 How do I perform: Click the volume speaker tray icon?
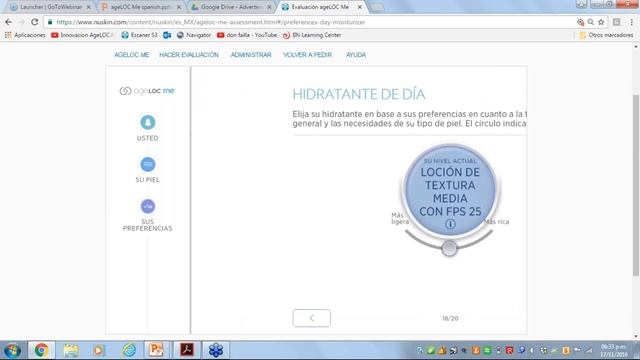point(532,350)
